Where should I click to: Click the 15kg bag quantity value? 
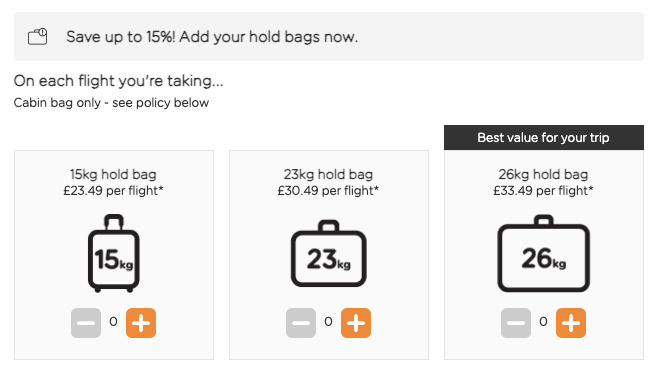pos(113,322)
